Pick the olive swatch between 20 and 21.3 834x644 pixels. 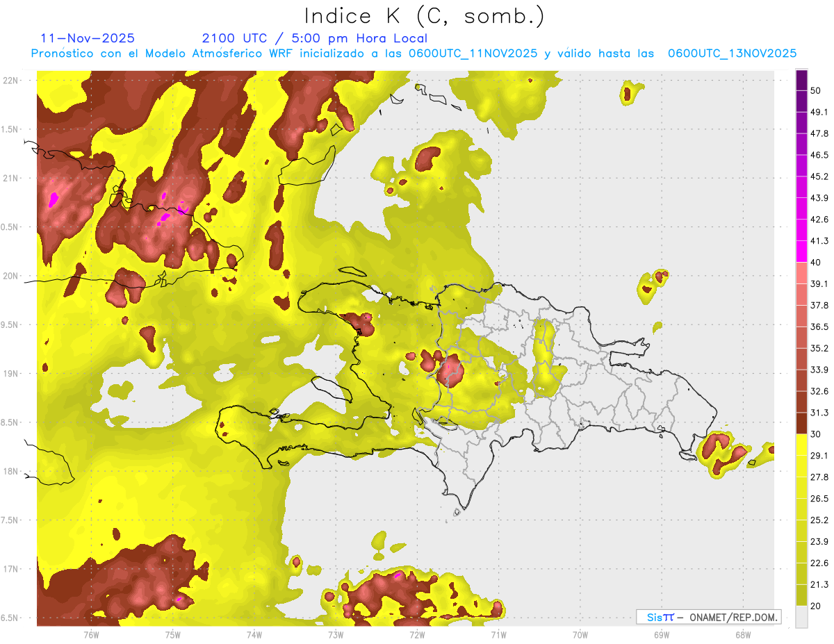(x=801, y=595)
